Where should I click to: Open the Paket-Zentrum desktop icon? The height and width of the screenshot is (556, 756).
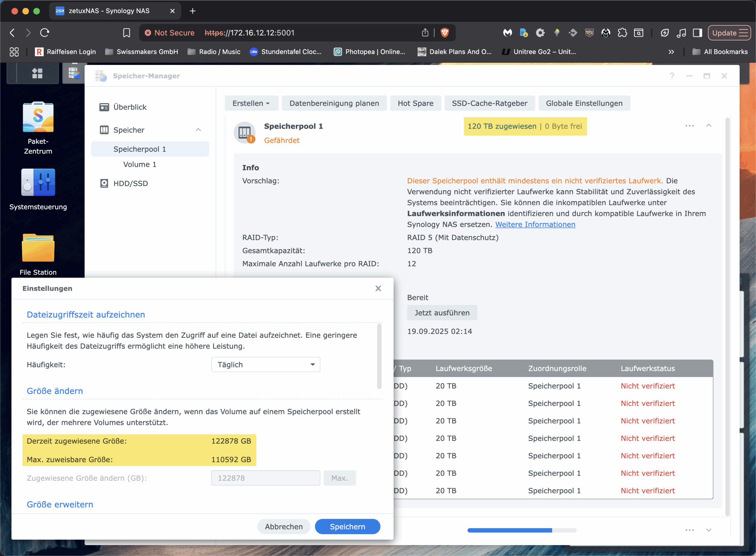[x=38, y=118]
